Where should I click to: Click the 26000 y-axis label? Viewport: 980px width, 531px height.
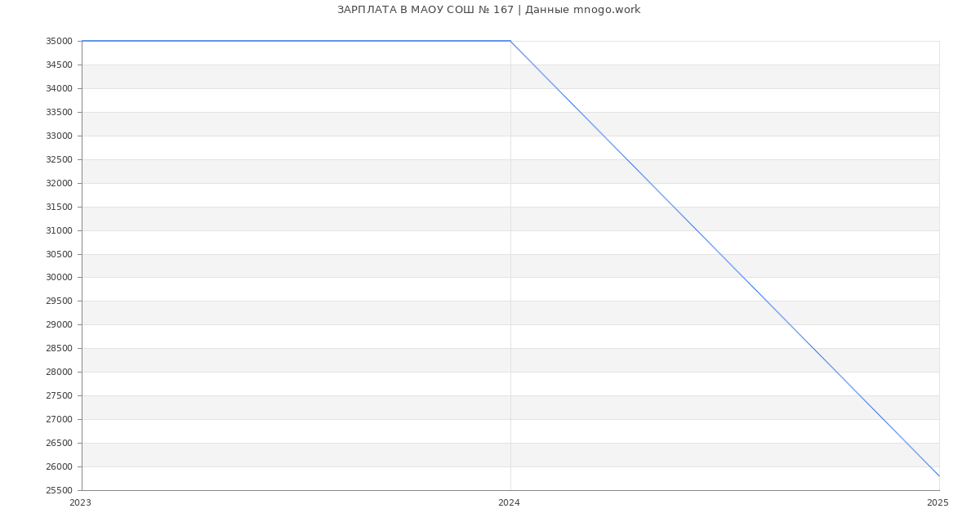pos(60,467)
